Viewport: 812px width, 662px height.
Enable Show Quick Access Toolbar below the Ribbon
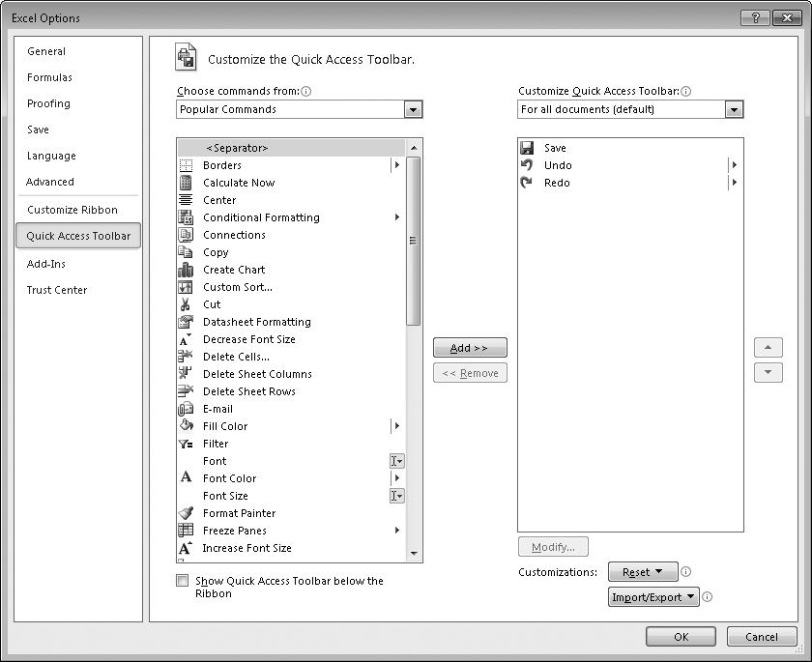coord(183,581)
